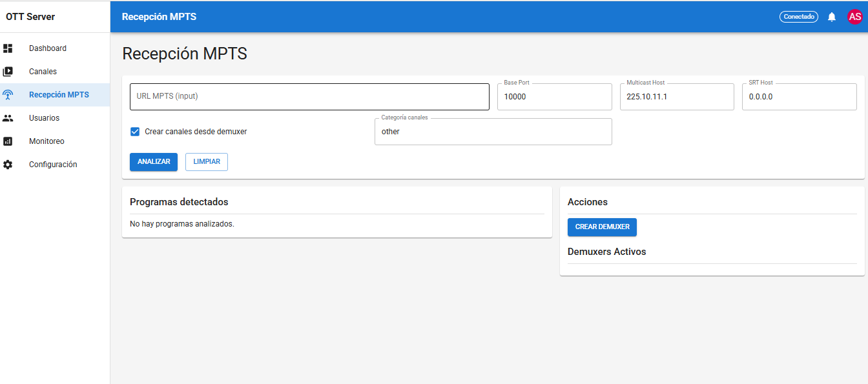Image resolution: width=868 pixels, height=384 pixels.
Task: Open the AS user avatar menu
Action: coord(854,17)
